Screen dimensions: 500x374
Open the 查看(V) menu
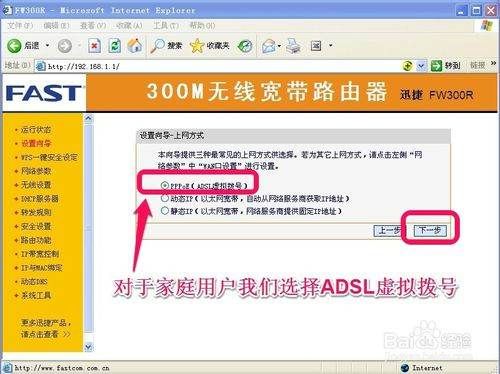(x=93, y=25)
